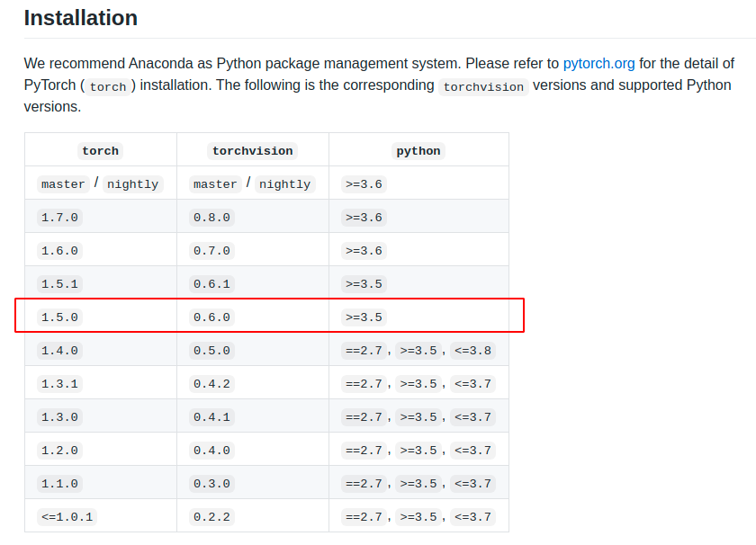The height and width of the screenshot is (545, 756).
Task: Select torch version 1.7.0 cell
Action: [59, 218]
